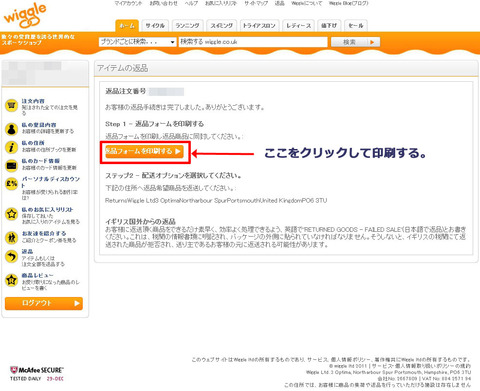Click the ログアウト logout button
480x391 pixels.
click(x=44, y=303)
